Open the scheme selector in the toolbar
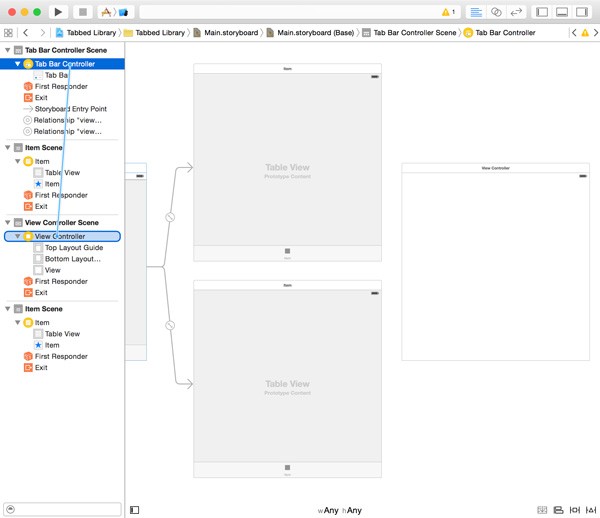This screenshot has height=518, width=600. tap(115, 12)
